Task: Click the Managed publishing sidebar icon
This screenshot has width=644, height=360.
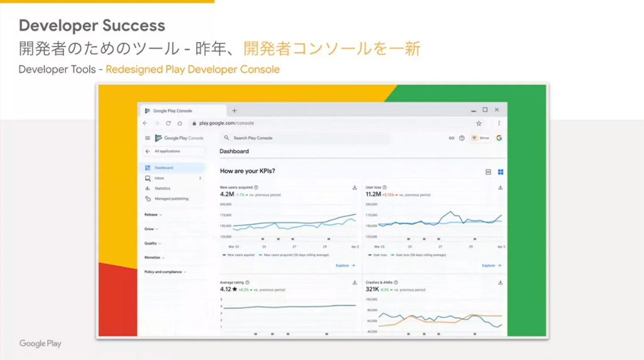Action: (x=147, y=199)
